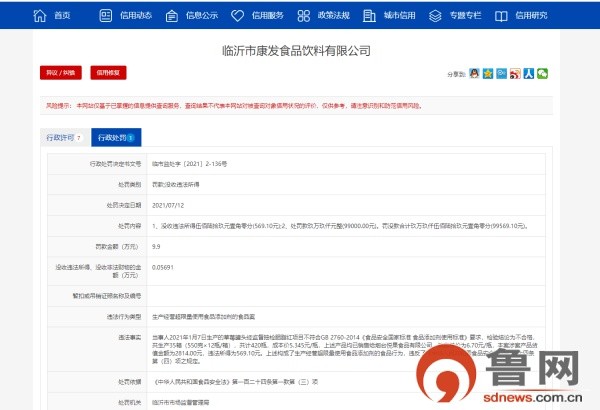This screenshot has width=600, height=410.
Task: Share via the Weibo icon
Action: (x=515, y=73)
